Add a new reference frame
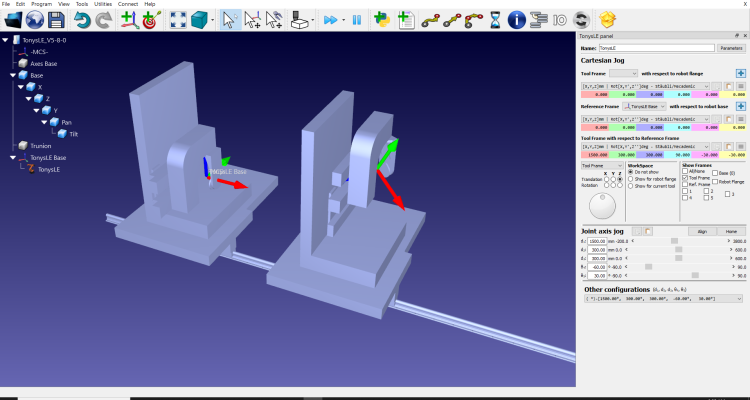Viewport: 750px width, 400px height. [130, 20]
